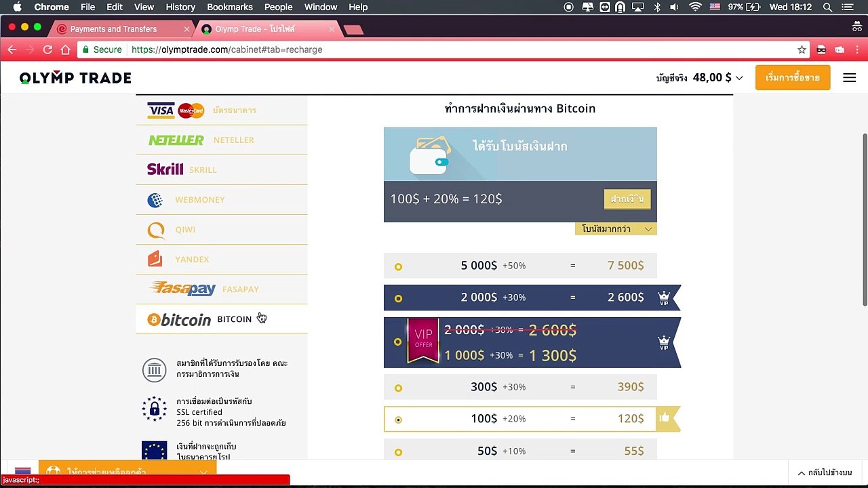Select the Skrill logo
The image size is (868, 488).
[x=165, y=169]
